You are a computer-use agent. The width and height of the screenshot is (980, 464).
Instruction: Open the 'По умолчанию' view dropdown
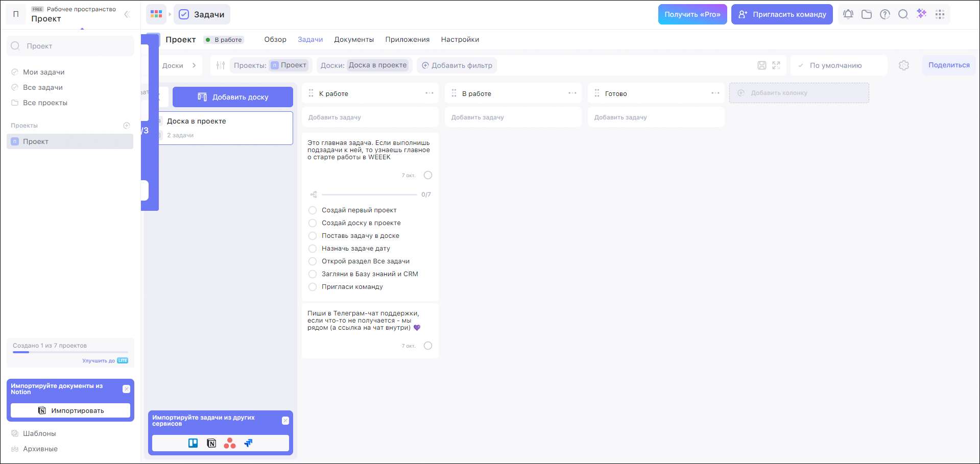click(x=839, y=65)
